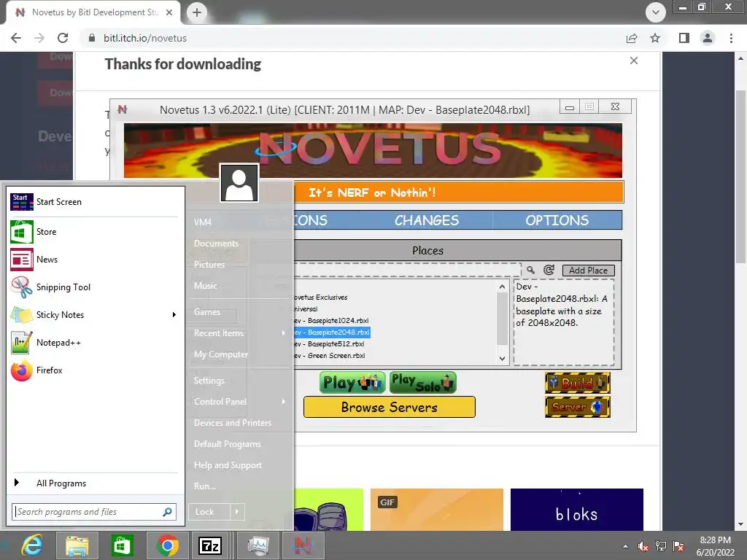Viewport: 747px width, 560px height.
Task: Open Firefox from start menu
Action: pos(93,370)
